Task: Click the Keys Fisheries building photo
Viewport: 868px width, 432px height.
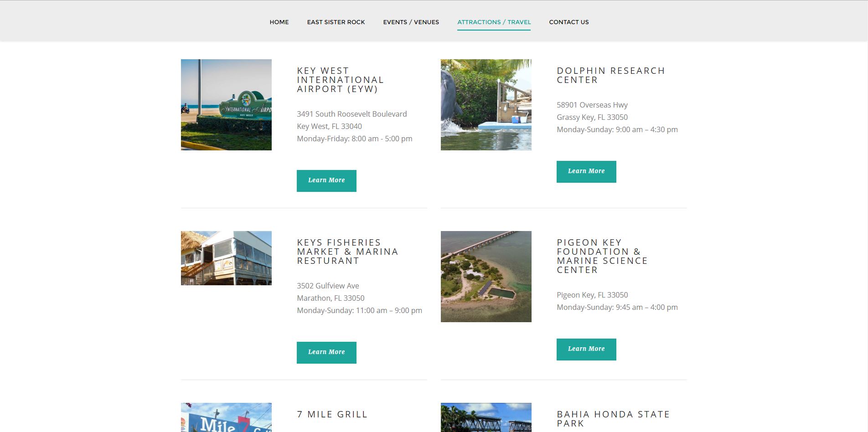Action: (x=226, y=258)
